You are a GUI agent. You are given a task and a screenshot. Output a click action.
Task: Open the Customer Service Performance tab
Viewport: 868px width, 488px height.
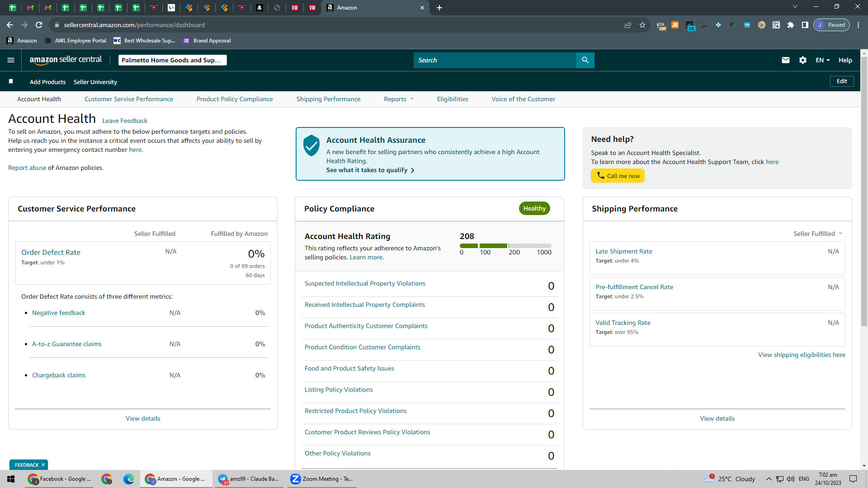(x=129, y=99)
